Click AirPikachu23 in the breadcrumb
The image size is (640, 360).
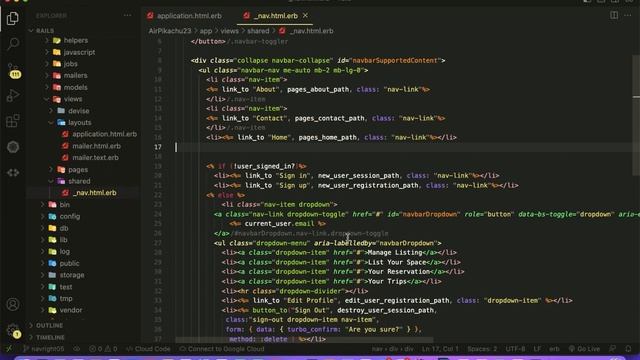[169, 31]
